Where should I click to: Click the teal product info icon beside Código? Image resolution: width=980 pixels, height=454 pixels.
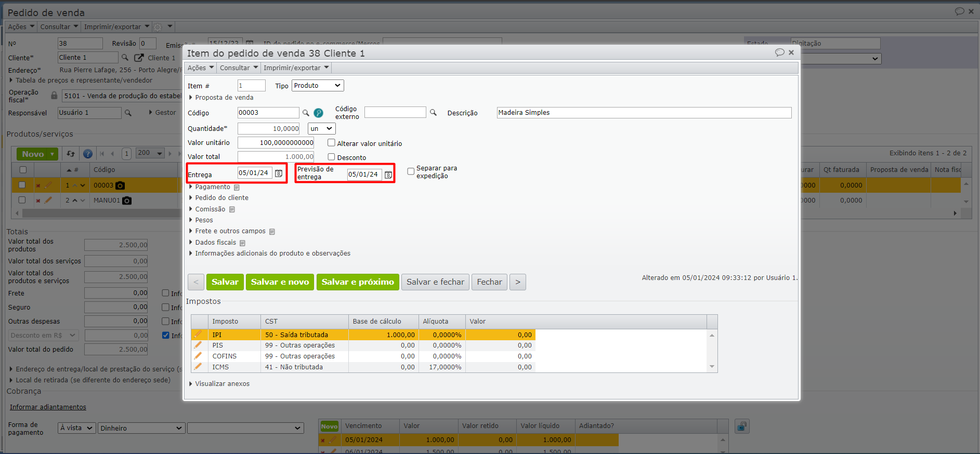point(318,113)
